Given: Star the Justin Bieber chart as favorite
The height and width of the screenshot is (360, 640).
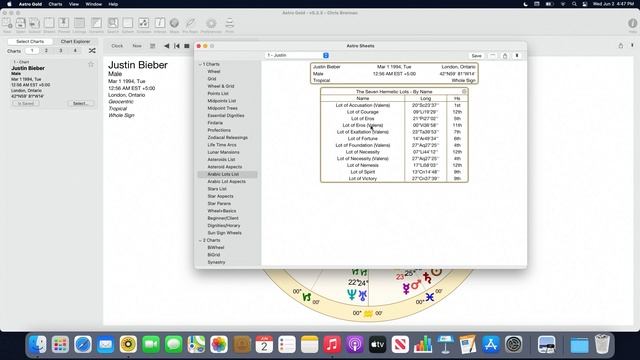Looking at the screenshot, I should coord(91,64).
